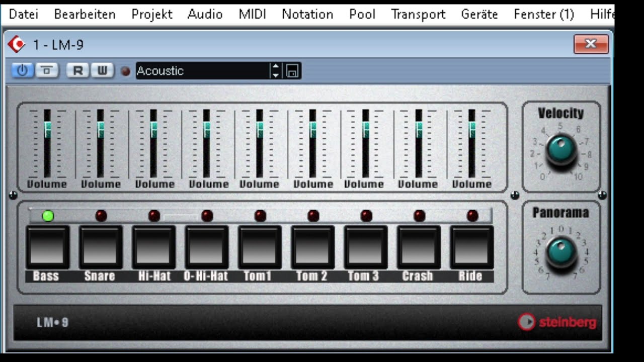Screen dimensions: 644x362
Task: Click the Tom 2 volume fader handle
Action: pos(313,129)
